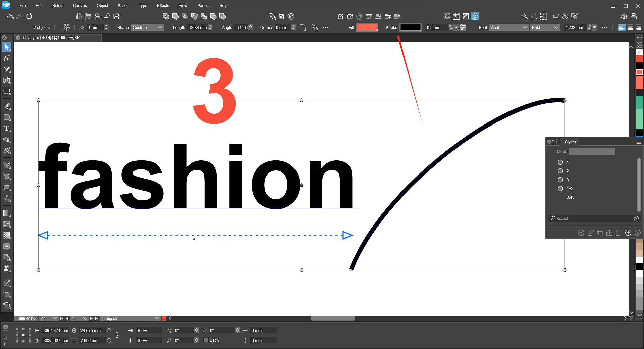The width and height of the screenshot is (644, 349).
Task: Activate the Pen tool in the toolbox
Action: tap(7, 106)
